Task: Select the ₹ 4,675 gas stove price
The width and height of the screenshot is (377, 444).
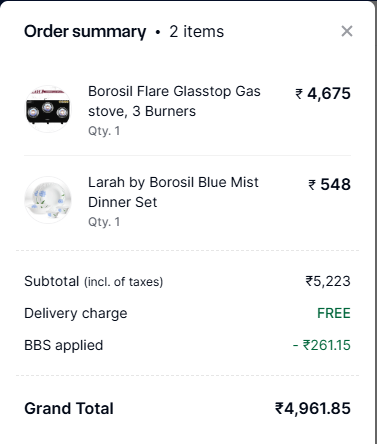Action: pos(323,93)
